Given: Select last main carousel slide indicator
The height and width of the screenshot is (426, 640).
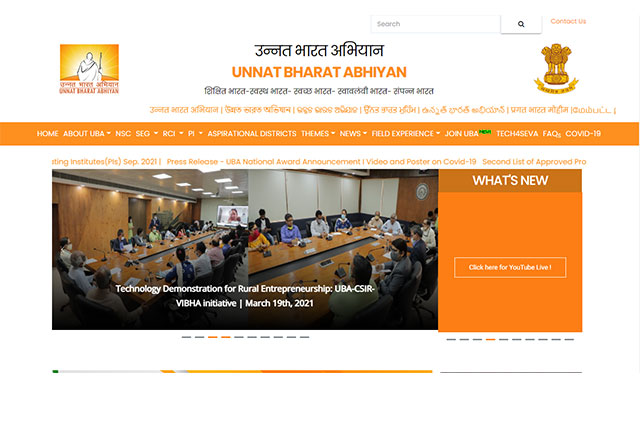Looking at the screenshot, I should tap(304, 337).
